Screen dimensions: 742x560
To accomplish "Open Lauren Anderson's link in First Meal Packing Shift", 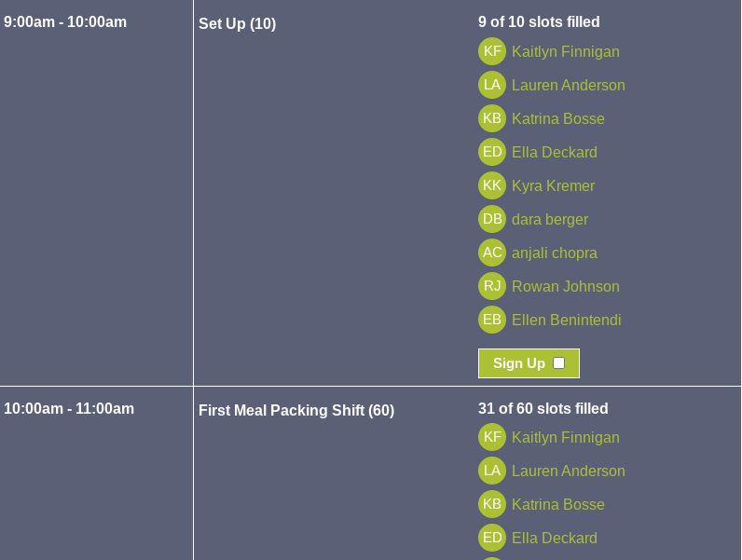I will point(568,471).
